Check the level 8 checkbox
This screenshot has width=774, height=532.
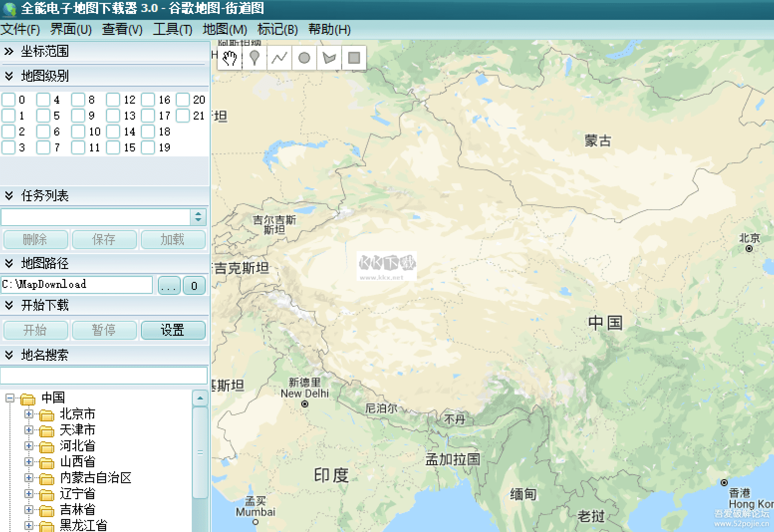click(x=78, y=100)
